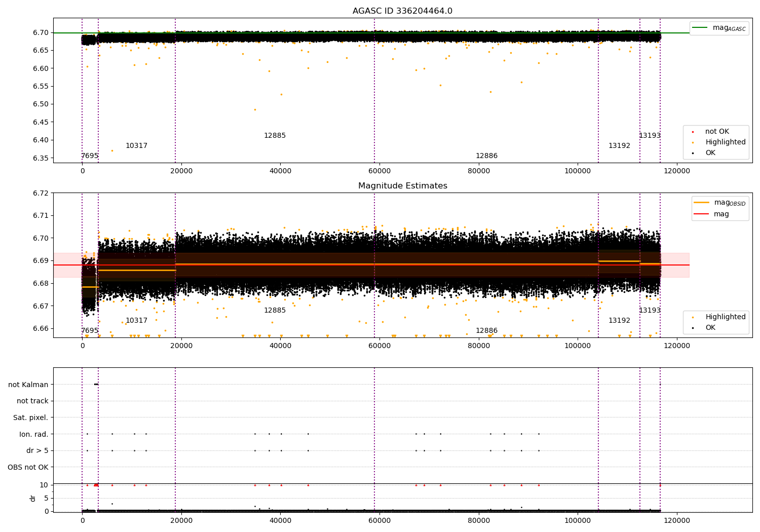Click the Magnitude Estimates subplot title
The height and width of the screenshot is (532, 760).
[402, 186]
